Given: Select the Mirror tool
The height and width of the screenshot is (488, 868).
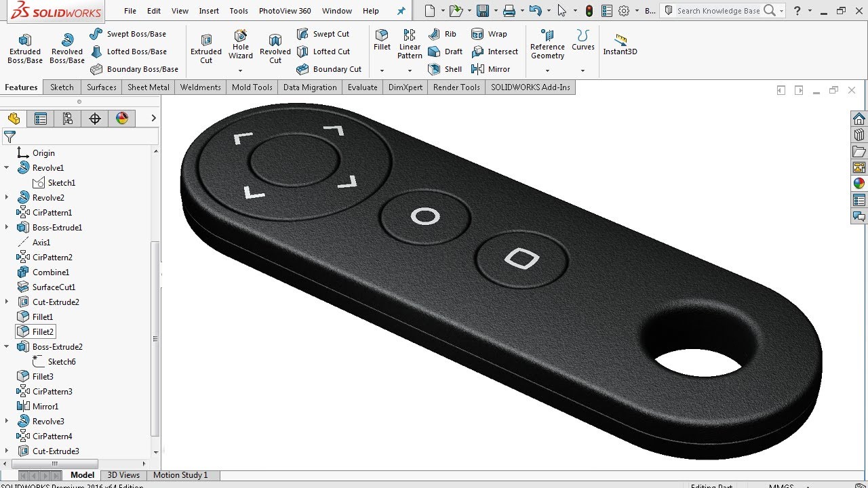Looking at the screenshot, I should click(490, 69).
